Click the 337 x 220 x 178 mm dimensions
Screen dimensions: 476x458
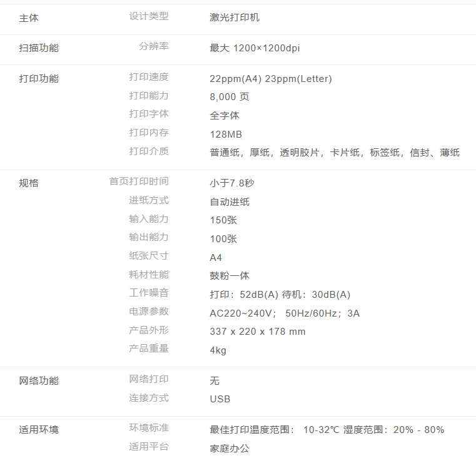(x=258, y=332)
